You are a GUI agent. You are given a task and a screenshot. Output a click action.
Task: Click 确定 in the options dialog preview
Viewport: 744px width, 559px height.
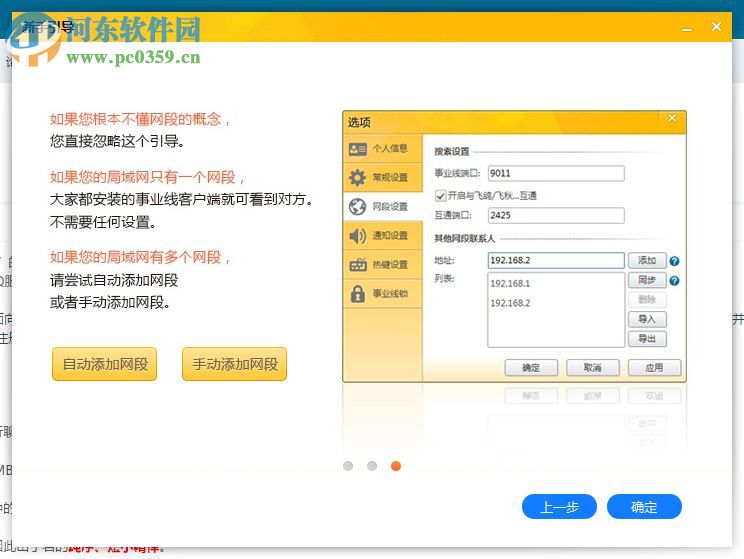click(531, 367)
